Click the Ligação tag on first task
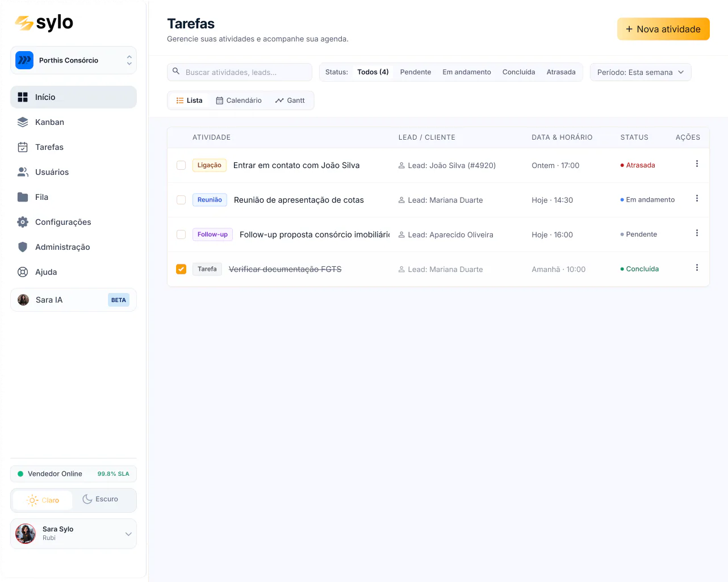This screenshot has height=582, width=728. (210, 165)
